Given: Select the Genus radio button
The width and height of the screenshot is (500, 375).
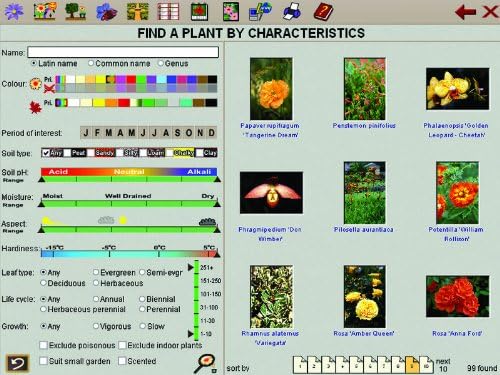Looking at the screenshot, I should point(160,63).
